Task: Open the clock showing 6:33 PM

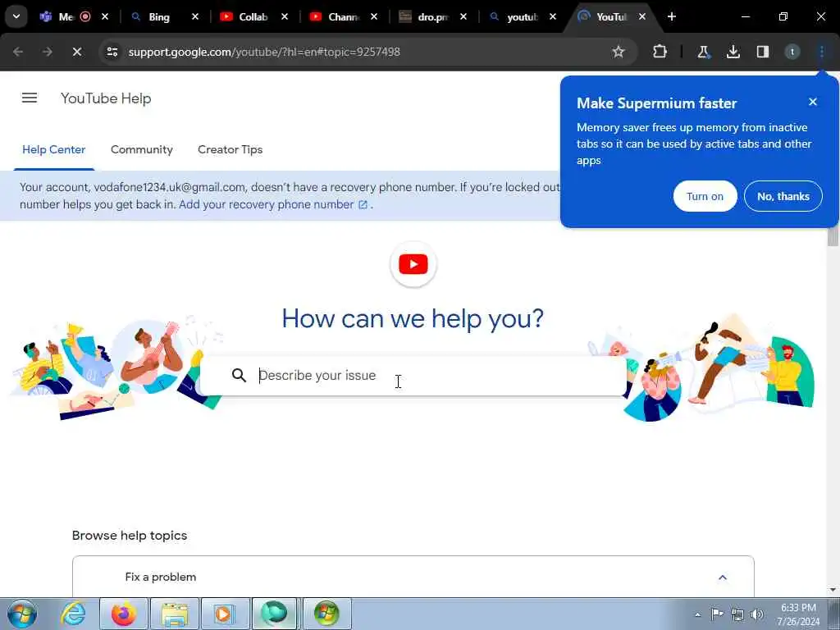Action: 798,614
